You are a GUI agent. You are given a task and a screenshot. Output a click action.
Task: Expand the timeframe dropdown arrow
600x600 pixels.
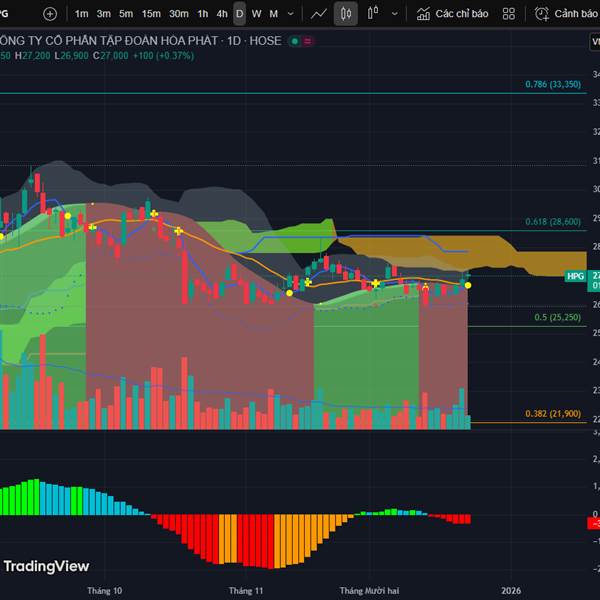coord(292,14)
